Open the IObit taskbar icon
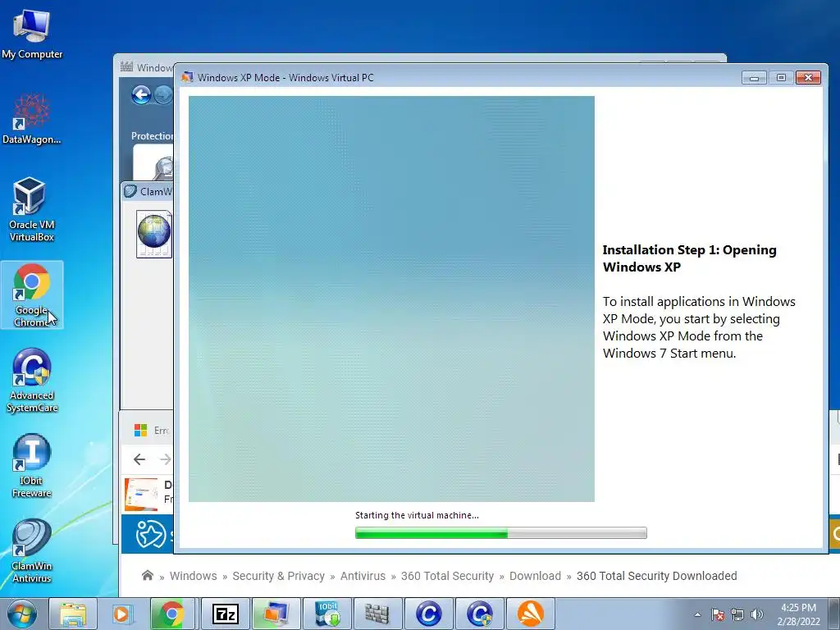840x630 pixels. point(326,614)
